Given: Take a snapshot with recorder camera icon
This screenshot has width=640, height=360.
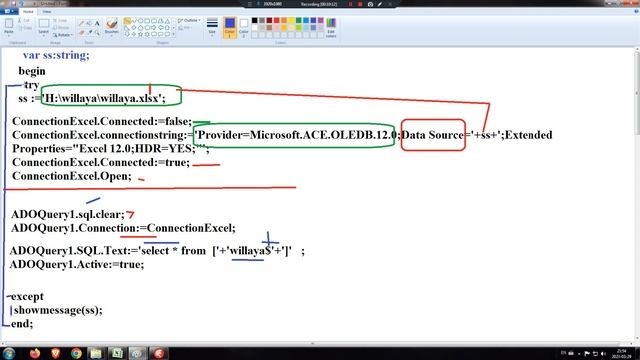Looking at the screenshot, I should pos(370,4).
